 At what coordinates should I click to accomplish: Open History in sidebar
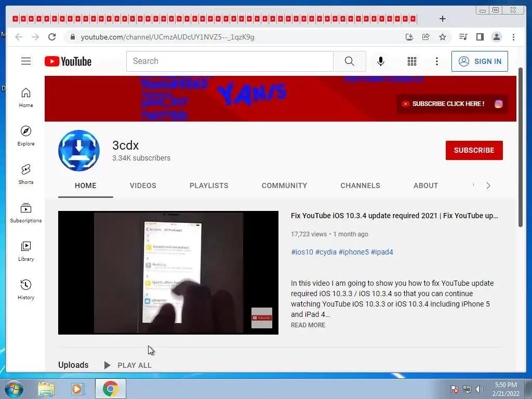pyautogui.click(x=26, y=289)
